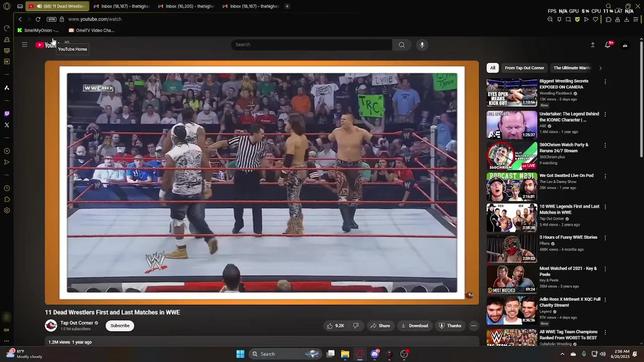The width and height of the screenshot is (644, 362).
Task: Open options for We Got Swatted video
Action: pos(605,176)
